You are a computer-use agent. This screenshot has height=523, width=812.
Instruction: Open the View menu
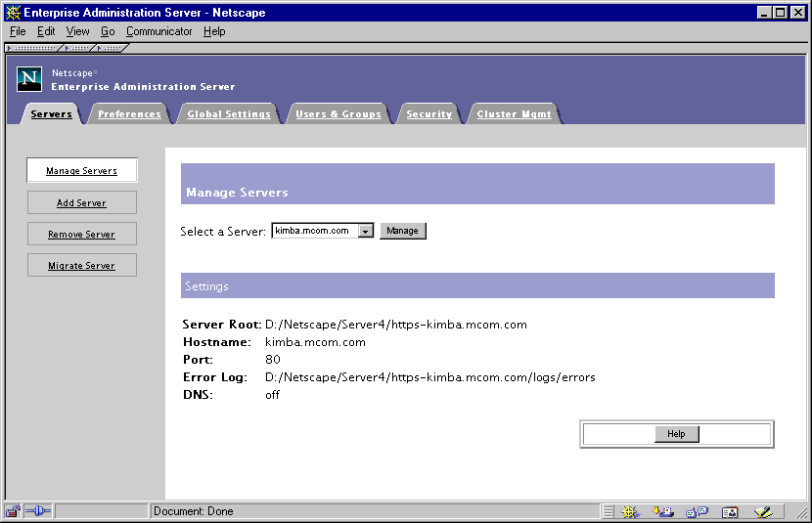[x=77, y=31]
